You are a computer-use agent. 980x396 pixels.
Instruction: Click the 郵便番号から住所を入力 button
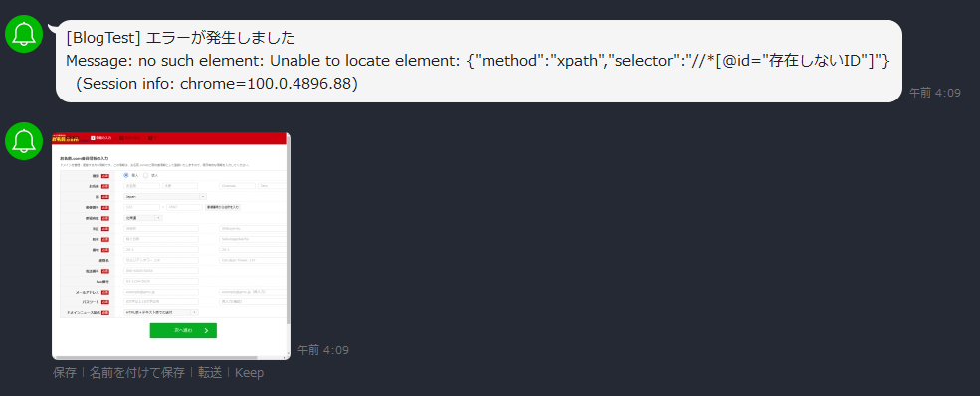(223, 207)
